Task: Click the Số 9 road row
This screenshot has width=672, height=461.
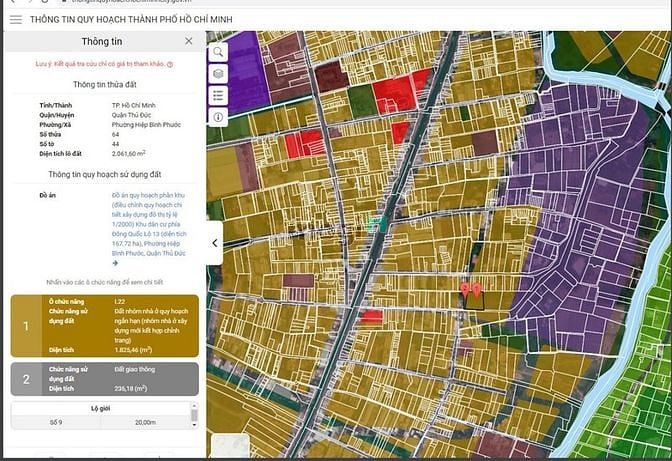Action: click(101, 422)
